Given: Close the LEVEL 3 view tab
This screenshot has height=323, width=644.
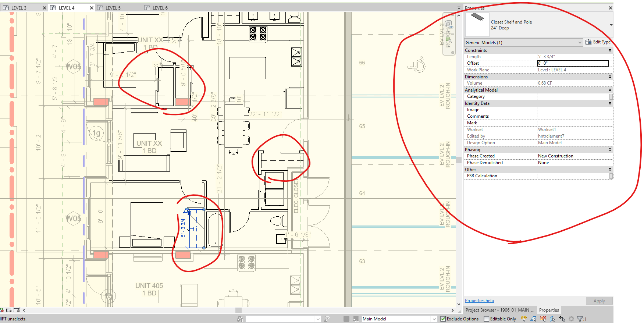Looking at the screenshot, I should point(45,8).
